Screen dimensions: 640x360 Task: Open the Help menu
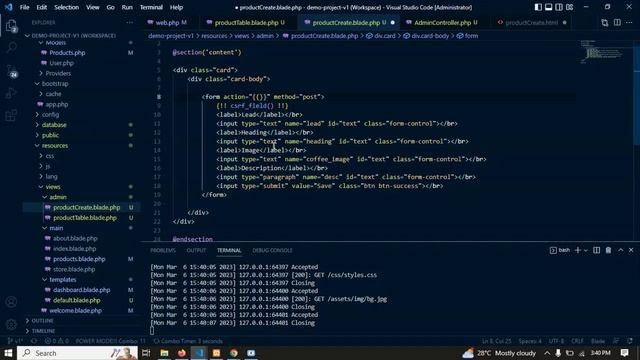176,7
